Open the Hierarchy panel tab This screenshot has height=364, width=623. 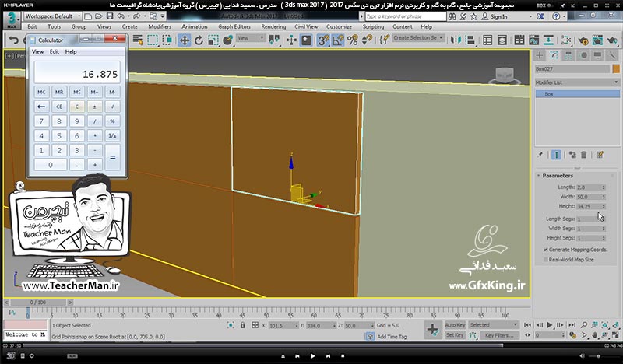pos(568,55)
